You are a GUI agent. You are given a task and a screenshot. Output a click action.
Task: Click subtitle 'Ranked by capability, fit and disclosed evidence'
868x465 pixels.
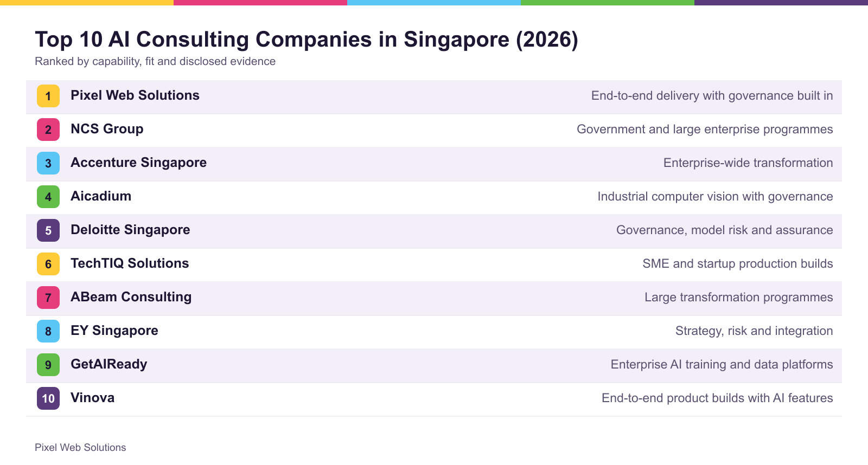(155, 61)
